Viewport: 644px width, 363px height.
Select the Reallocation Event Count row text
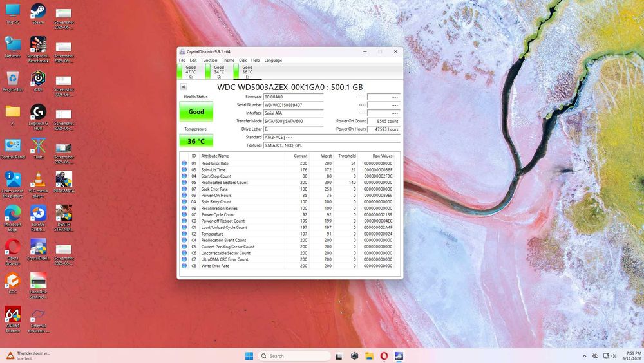tap(223, 240)
